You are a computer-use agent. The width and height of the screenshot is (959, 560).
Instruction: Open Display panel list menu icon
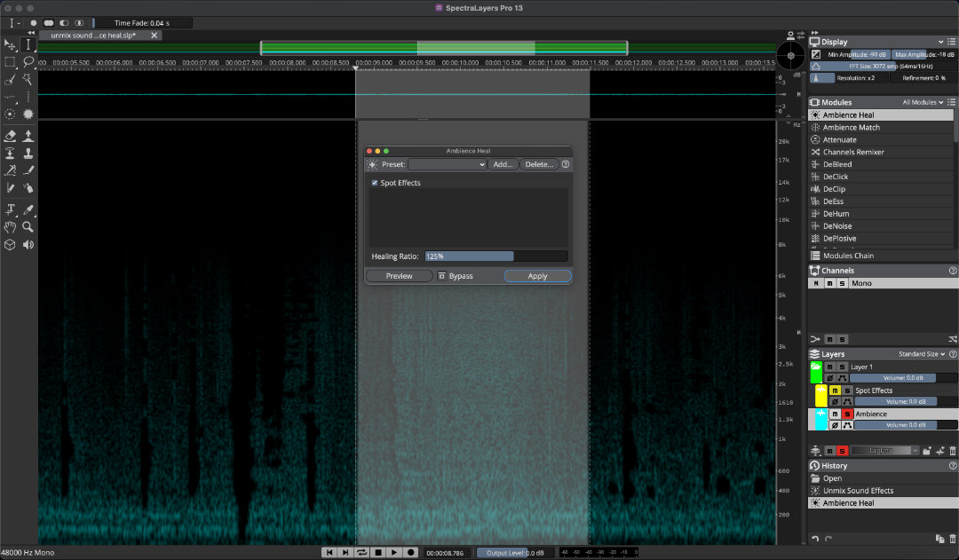tap(952, 42)
